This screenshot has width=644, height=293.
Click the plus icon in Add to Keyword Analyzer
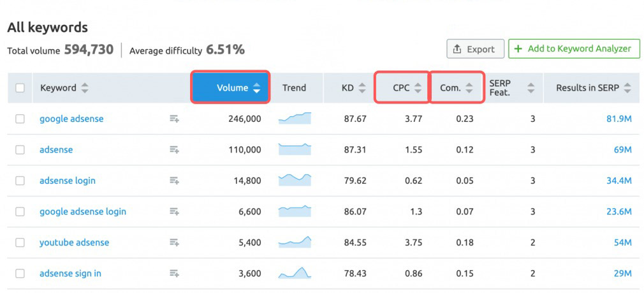(518, 49)
